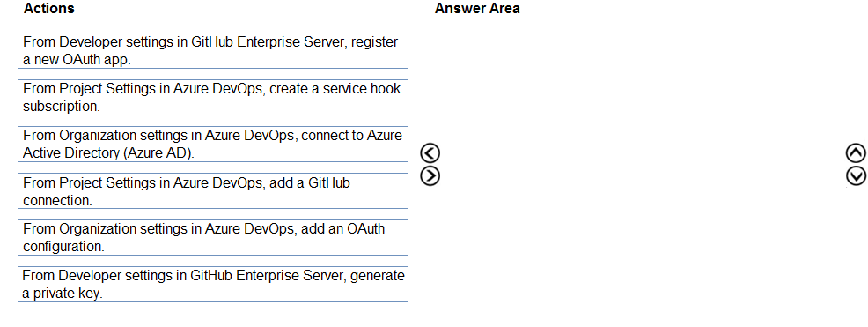Click the move-left arrow icon
The image size is (868, 327).
coord(430,153)
